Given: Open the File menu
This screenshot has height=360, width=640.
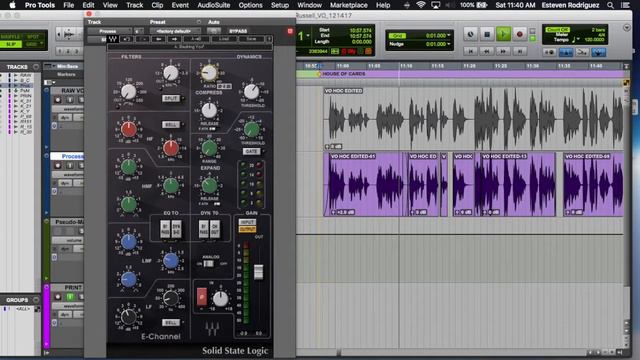Looking at the screenshot, I should click(69, 5).
